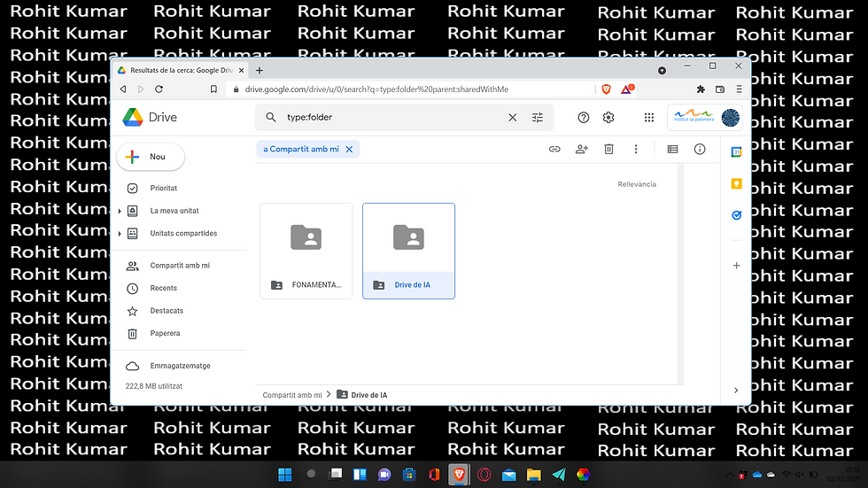Switch to list layout view
Screen dimensions: 868x488
point(672,150)
